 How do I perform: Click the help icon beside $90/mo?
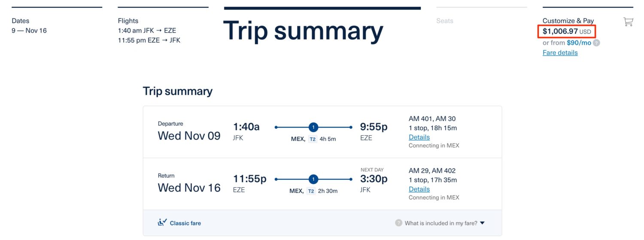tap(596, 43)
